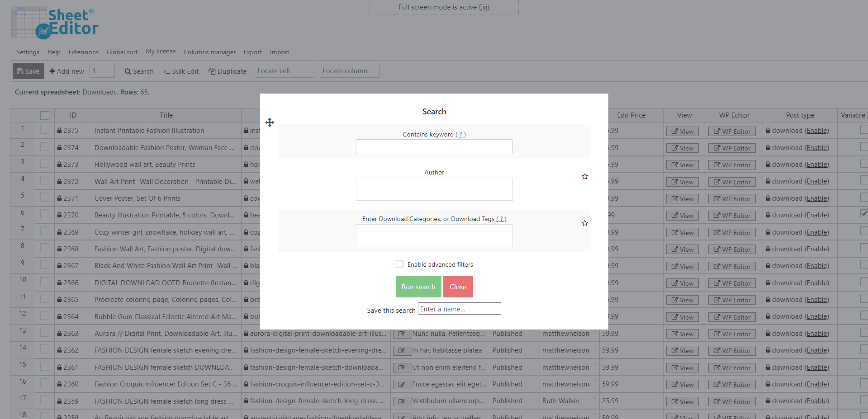This screenshot has height=419, width=868.
Task: Click the star icon beside Download Categories field
Action: tap(584, 223)
